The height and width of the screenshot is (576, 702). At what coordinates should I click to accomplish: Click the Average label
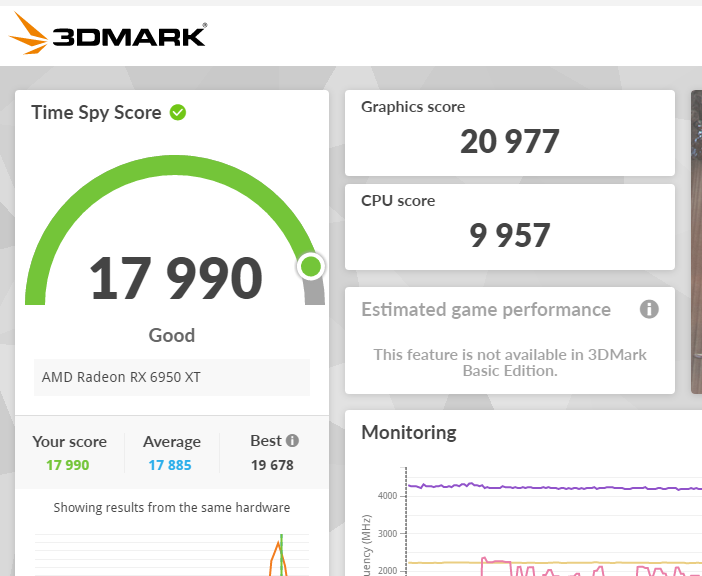(172, 442)
